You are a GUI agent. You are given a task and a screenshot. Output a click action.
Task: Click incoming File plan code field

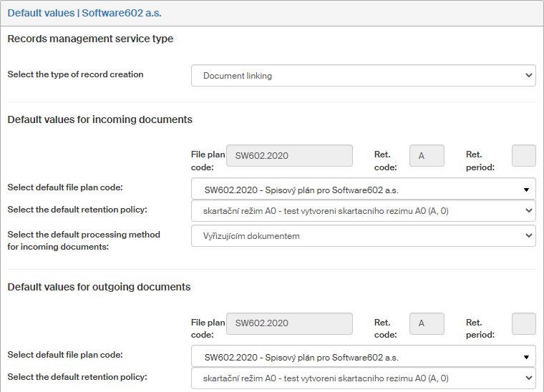click(289, 156)
